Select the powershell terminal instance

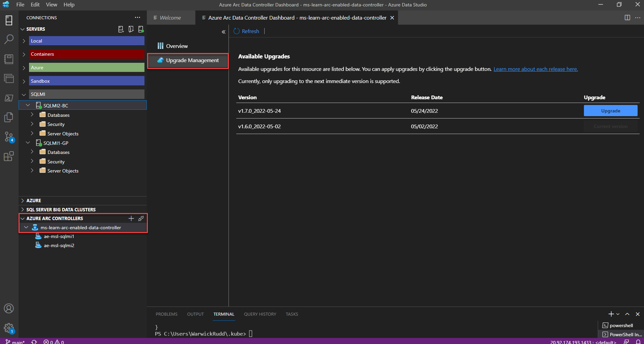pos(621,325)
